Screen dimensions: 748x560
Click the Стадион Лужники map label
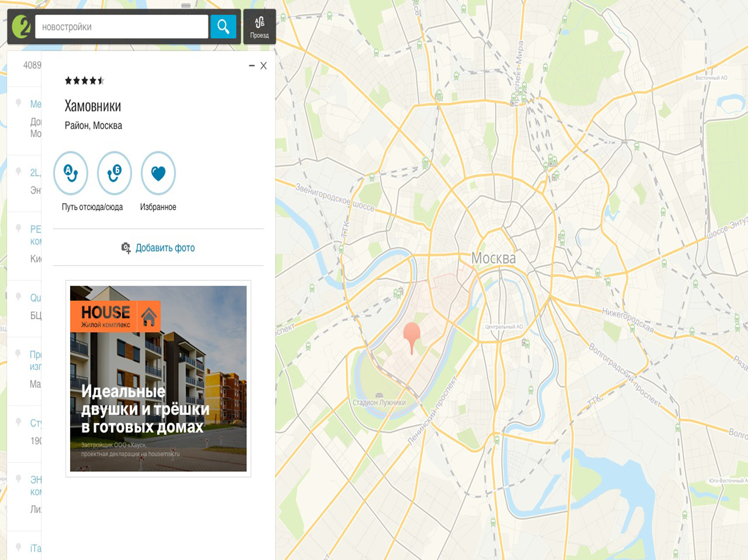379,402
